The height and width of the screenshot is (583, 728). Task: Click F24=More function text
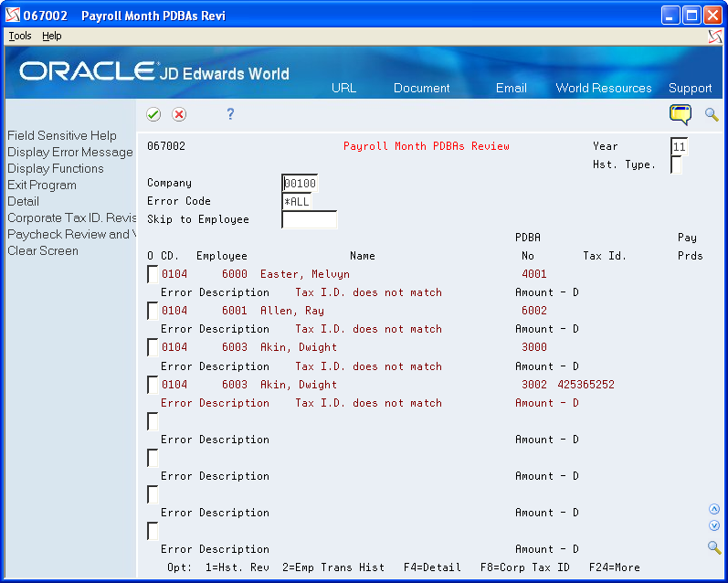coord(614,567)
